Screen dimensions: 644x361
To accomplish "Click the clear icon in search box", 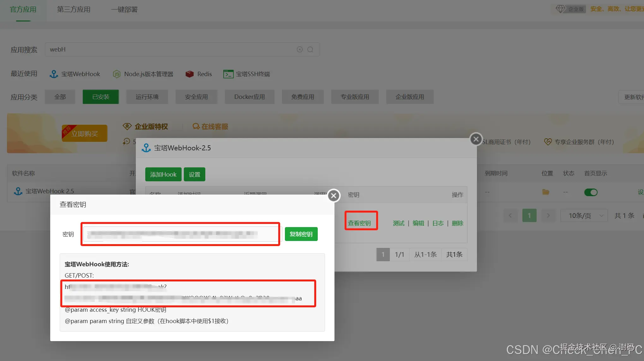I will coord(299,50).
